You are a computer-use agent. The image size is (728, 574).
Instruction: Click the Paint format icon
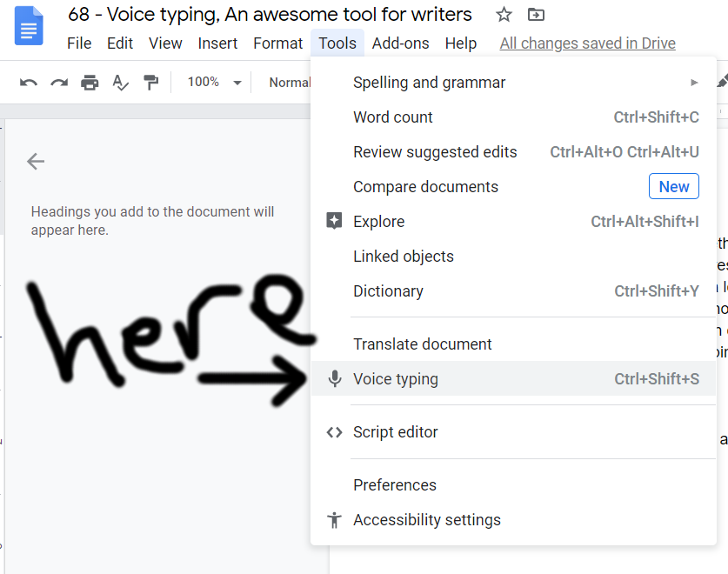(x=150, y=83)
